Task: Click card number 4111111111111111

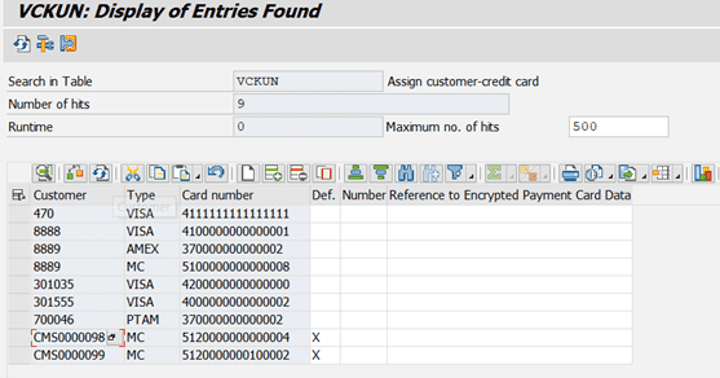Action: (x=245, y=214)
